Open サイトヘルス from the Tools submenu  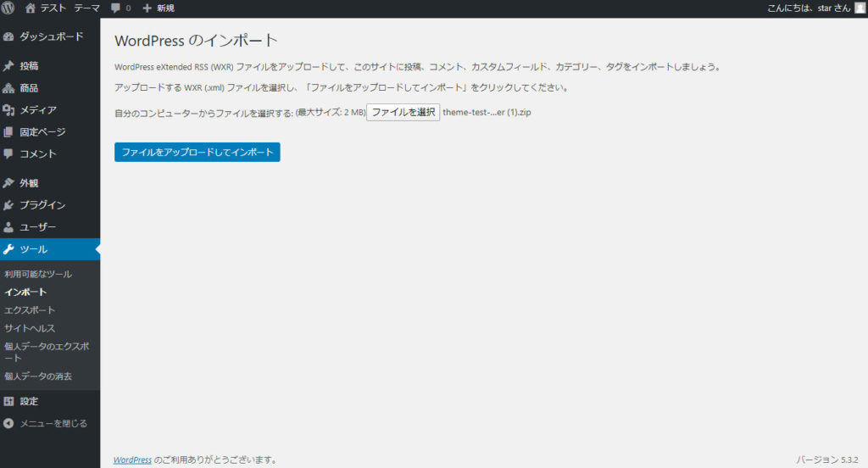point(30,328)
